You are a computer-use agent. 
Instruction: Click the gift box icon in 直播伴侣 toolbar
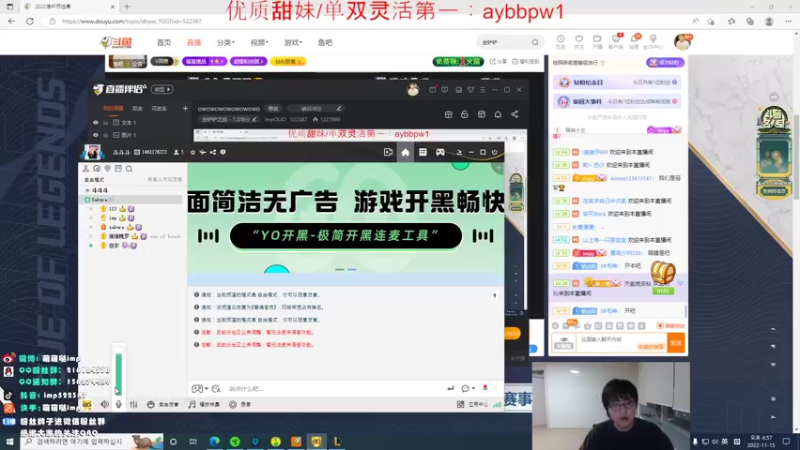[448, 114]
